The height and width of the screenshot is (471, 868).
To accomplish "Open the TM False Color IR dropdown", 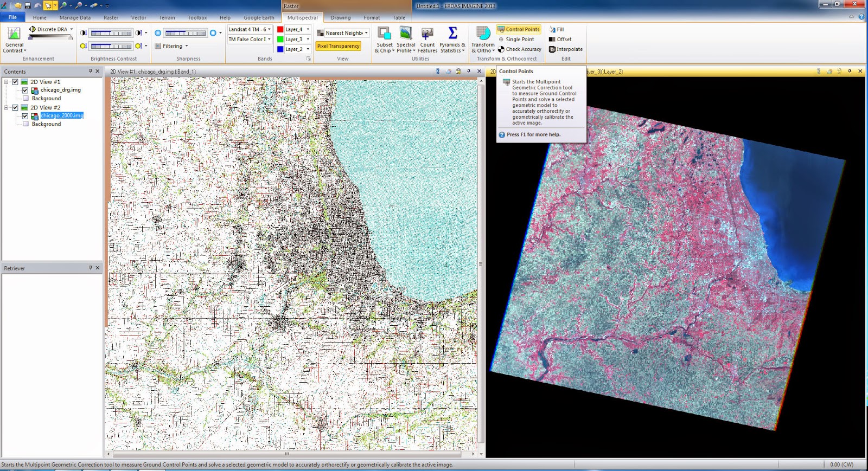I will [x=250, y=39].
